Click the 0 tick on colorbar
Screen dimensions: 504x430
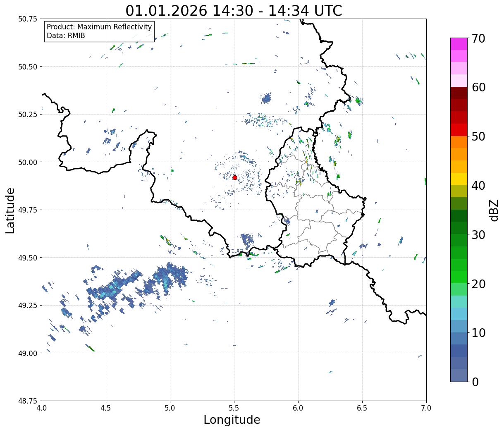click(x=475, y=382)
